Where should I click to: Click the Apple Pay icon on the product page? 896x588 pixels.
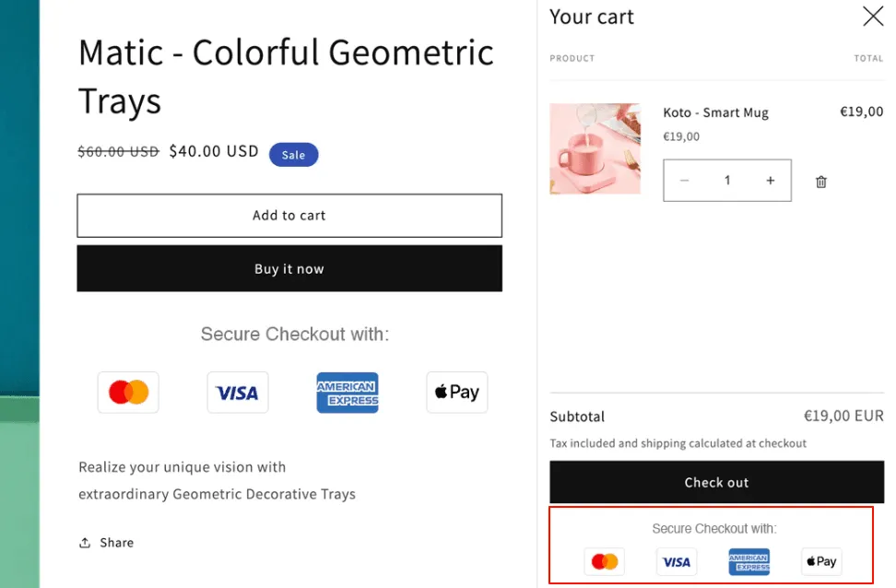[x=457, y=393]
